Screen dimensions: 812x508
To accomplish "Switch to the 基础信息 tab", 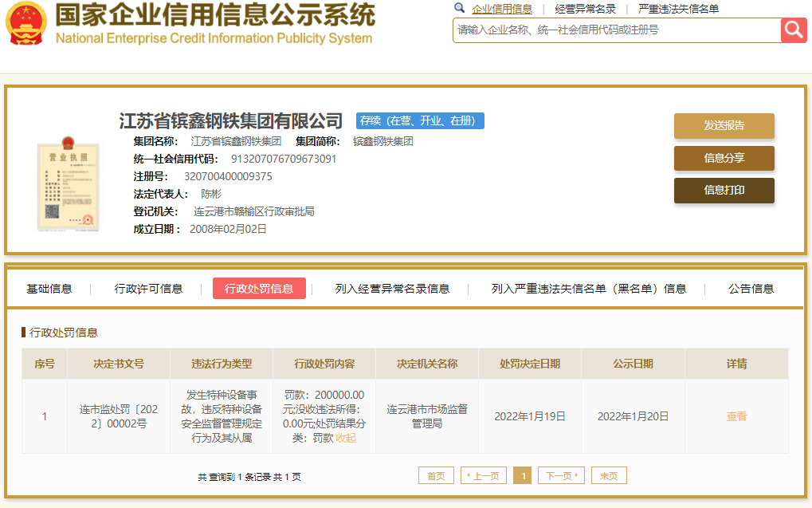I will [x=49, y=289].
